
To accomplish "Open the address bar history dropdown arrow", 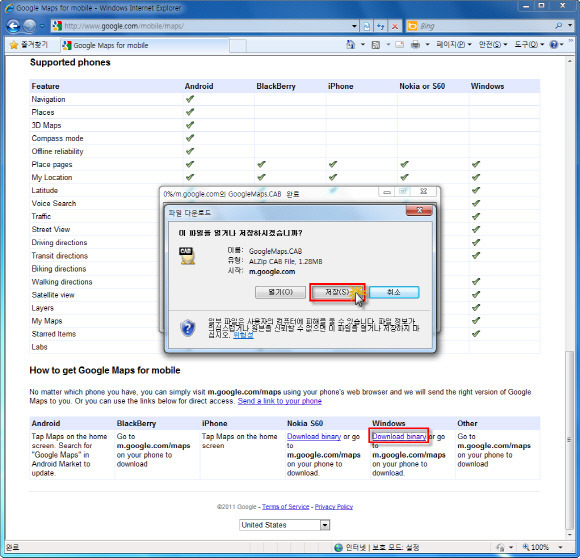I will tap(354, 26).
